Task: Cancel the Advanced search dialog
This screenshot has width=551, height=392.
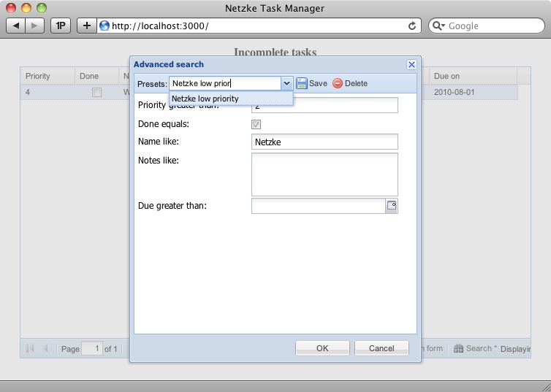Action: click(381, 348)
